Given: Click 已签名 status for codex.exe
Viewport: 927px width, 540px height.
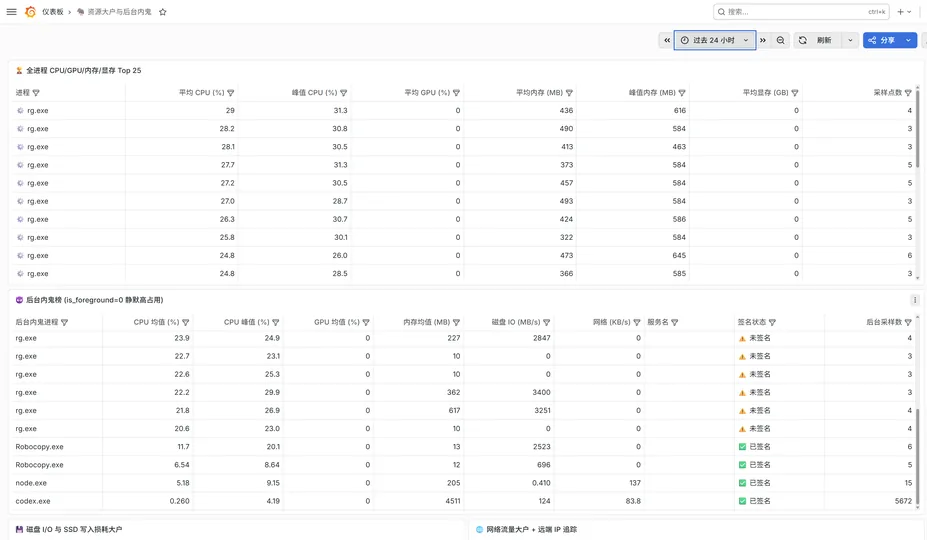Looking at the screenshot, I should (x=760, y=501).
